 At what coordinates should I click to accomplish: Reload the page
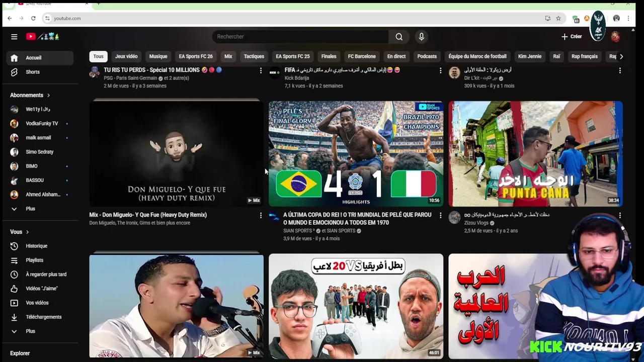coord(33,19)
